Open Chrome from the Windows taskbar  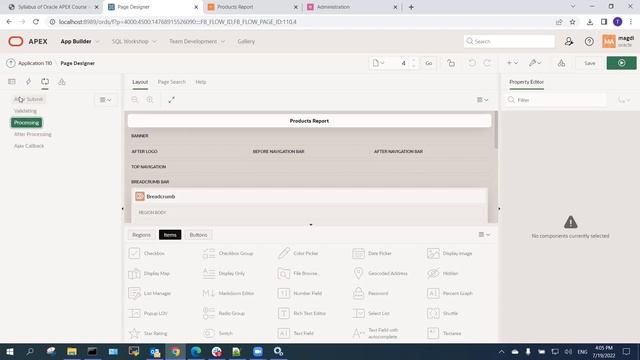176,351
